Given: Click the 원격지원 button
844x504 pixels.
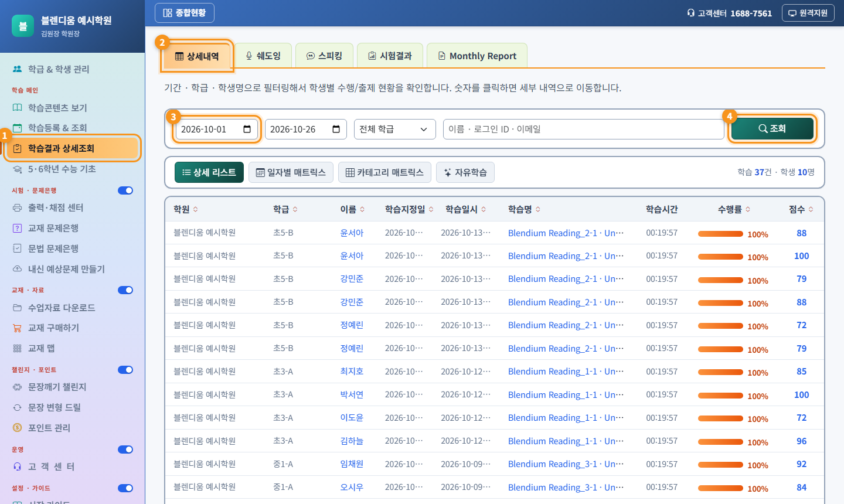Looking at the screenshot, I should [808, 13].
